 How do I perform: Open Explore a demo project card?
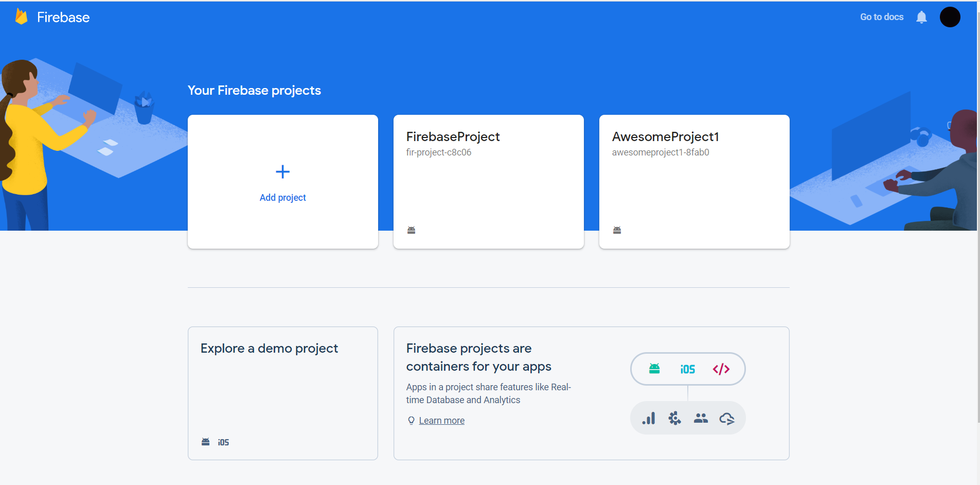pyautogui.click(x=283, y=393)
